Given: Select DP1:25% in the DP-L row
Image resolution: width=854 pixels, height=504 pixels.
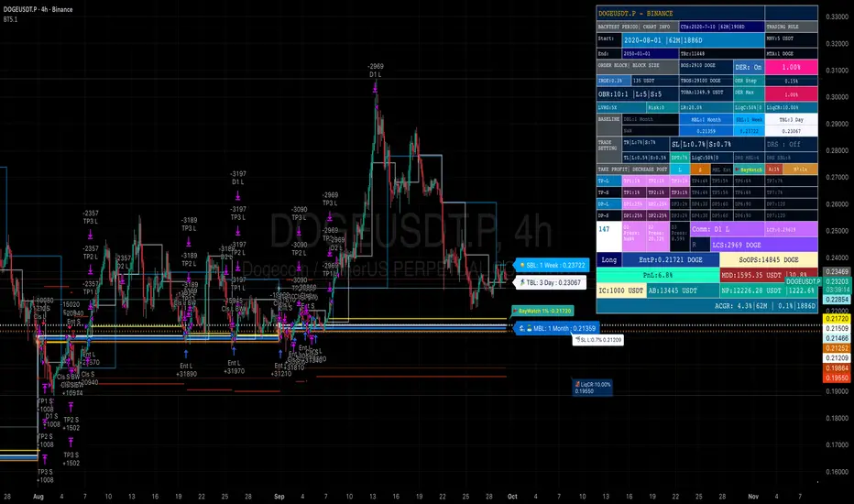Looking at the screenshot, I should coord(633,204).
